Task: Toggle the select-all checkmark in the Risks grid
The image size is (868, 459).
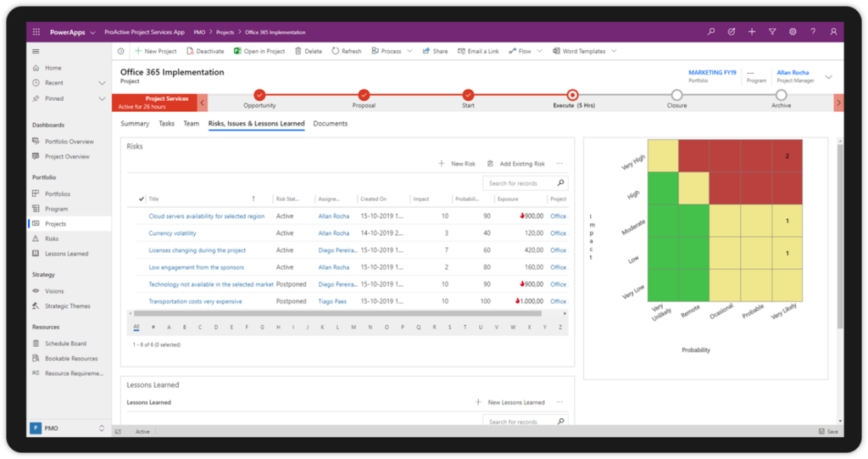Action: click(x=142, y=199)
